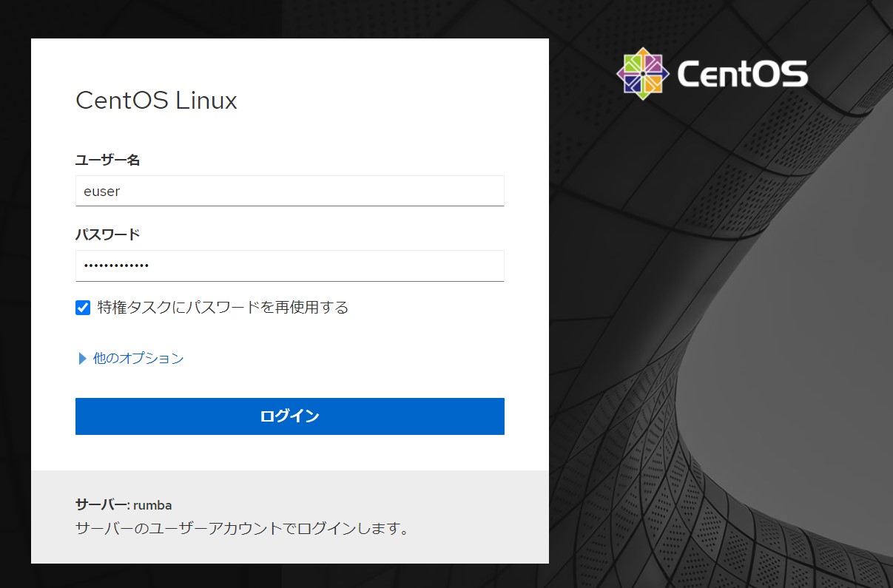Screen dimensions: 893x588
Task: Click the CentOS wordmark beside the logo
Action: coord(742,75)
